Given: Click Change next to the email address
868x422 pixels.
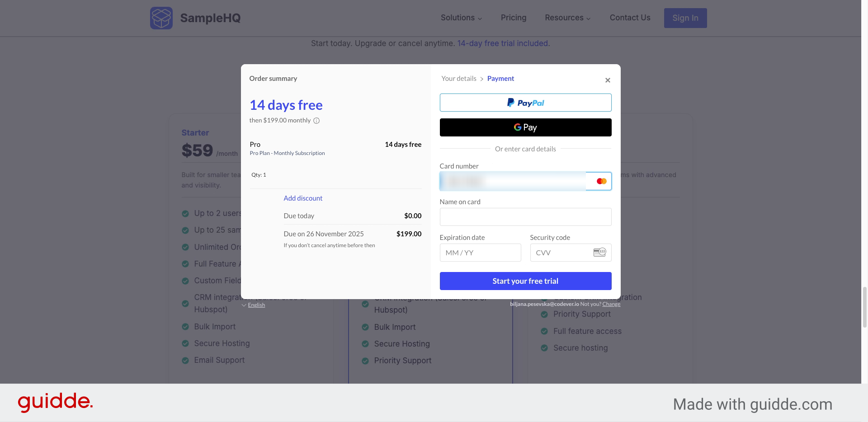Looking at the screenshot, I should click(611, 304).
